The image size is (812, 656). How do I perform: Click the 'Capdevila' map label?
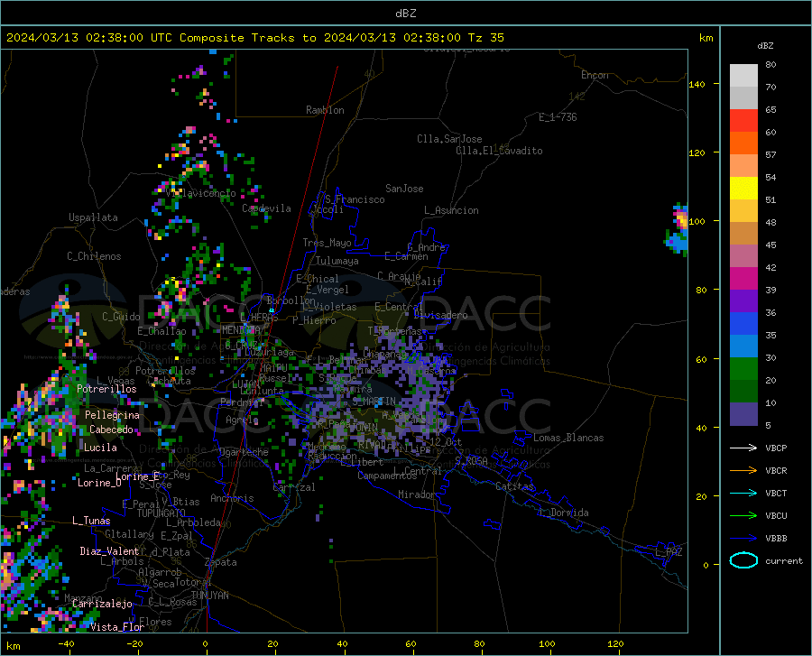tap(266, 208)
